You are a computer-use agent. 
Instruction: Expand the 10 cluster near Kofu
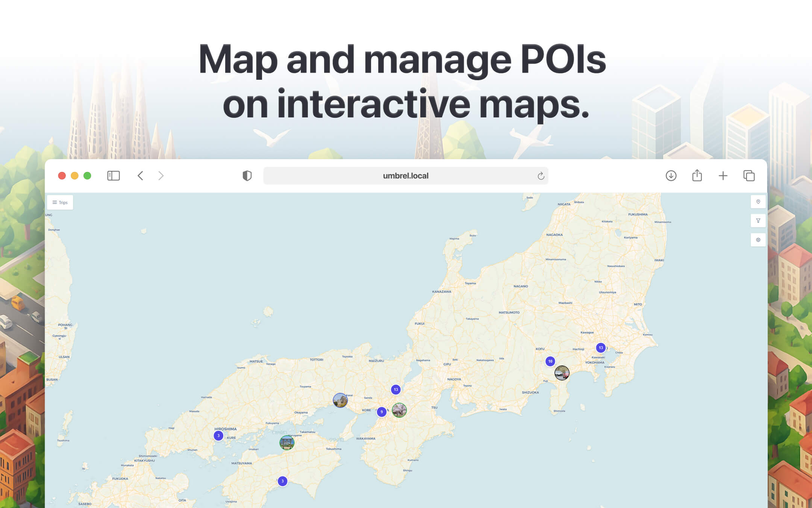click(550, 361)
